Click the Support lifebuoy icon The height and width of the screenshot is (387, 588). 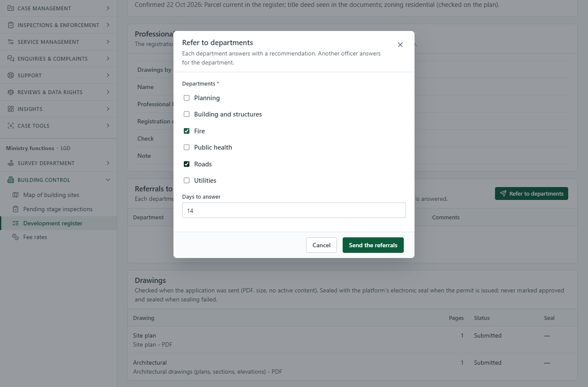pos(11,75)
